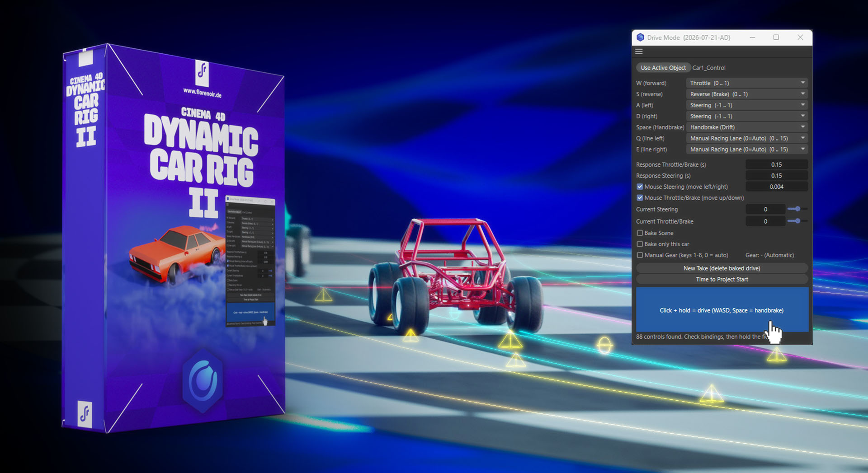868x473 pixels.
Task: Open the W (forward) Throttle dropdown
Action: [747, 83]
